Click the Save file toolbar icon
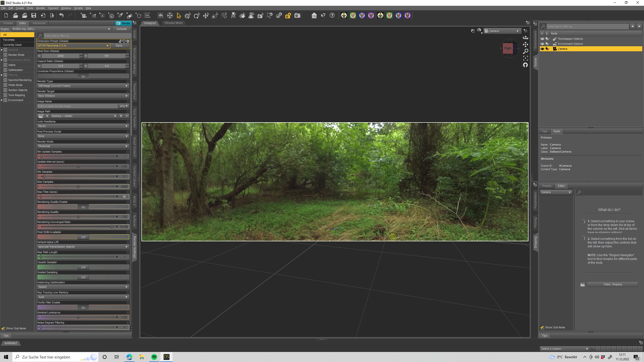644x362 pixels. (x=33, y=16)
